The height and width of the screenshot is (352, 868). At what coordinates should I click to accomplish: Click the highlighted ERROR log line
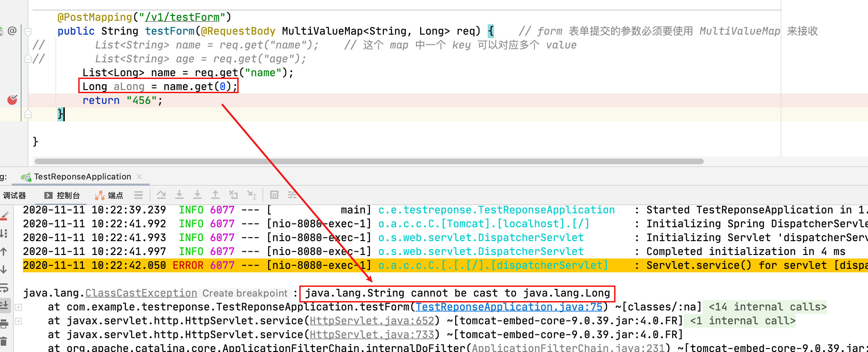445,265
